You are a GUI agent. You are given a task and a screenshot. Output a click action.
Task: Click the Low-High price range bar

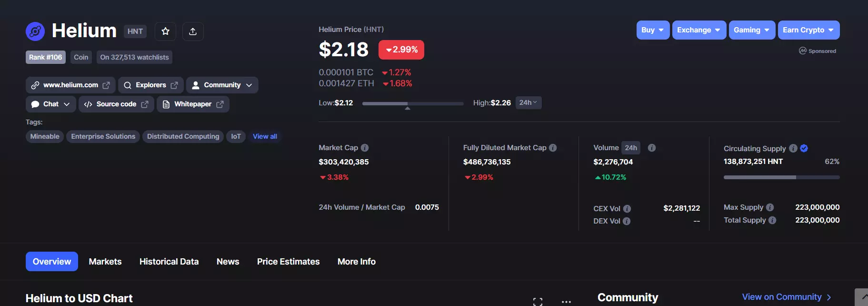(413, 103)
